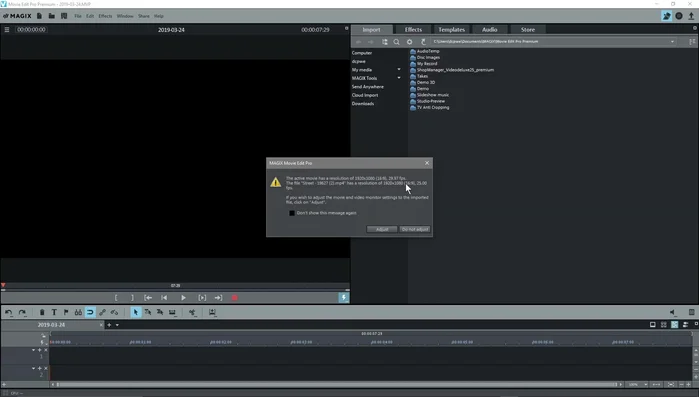Open the Slideshow music folder
Image resolution: width=699 pixels, height=397 pixels.
[x=429, y=95]
